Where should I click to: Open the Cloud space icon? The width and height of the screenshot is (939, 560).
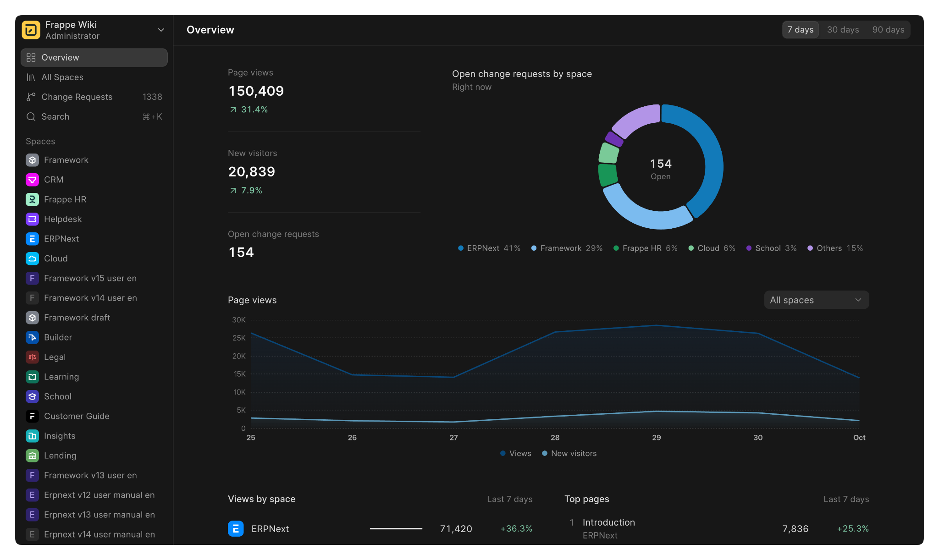(32, 258)
